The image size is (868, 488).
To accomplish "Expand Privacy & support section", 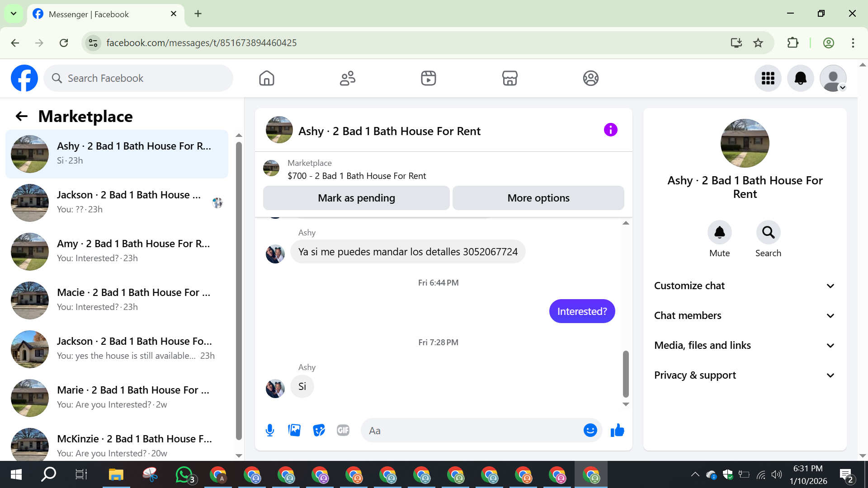I will 745,375.
